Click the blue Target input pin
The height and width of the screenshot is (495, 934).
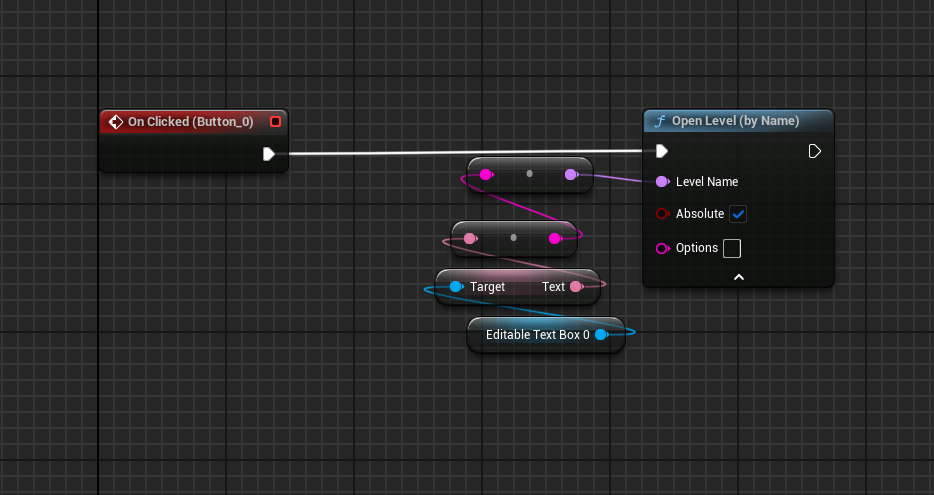(x=456, y=287)
